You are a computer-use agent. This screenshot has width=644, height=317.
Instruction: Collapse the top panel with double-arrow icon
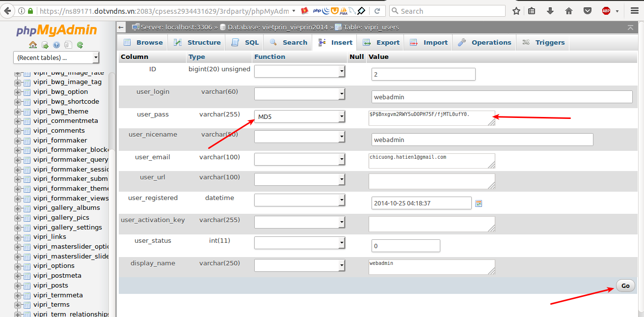631,27
